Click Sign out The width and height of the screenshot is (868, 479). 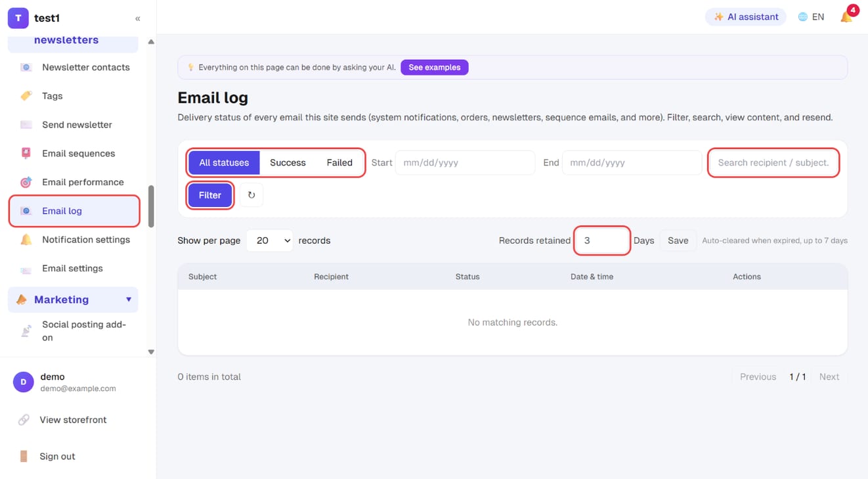coord(57,456)
